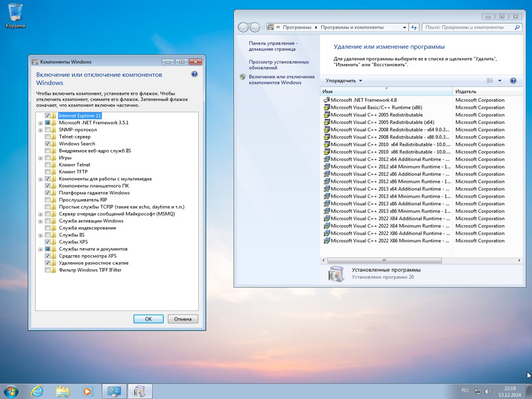The image size is (532, 399).
Task: Refresh the Программы и компоненты address bar
Action: coord(414,27)
